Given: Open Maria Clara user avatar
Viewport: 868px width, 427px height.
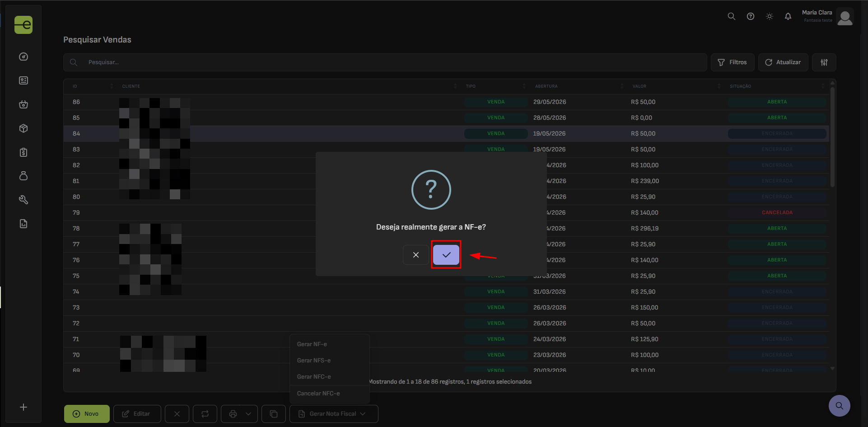Looking at the screenshot, I should (845, 17).
